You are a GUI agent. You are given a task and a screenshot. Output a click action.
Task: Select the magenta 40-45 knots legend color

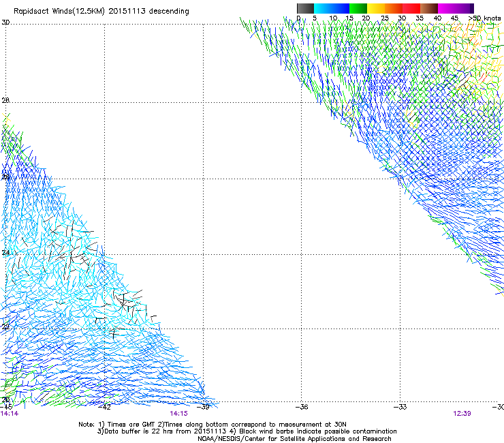click(x=447, y=8)
